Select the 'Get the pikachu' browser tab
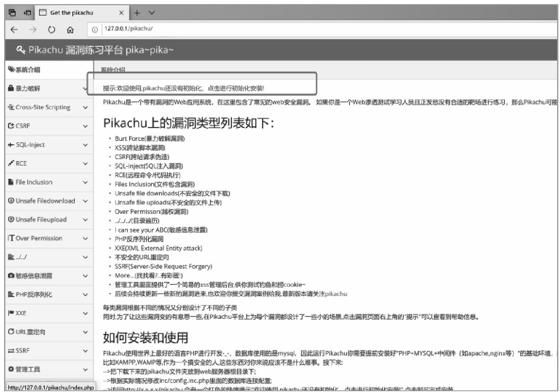Viewport: 560px width, 392px height. click(82, 13)
